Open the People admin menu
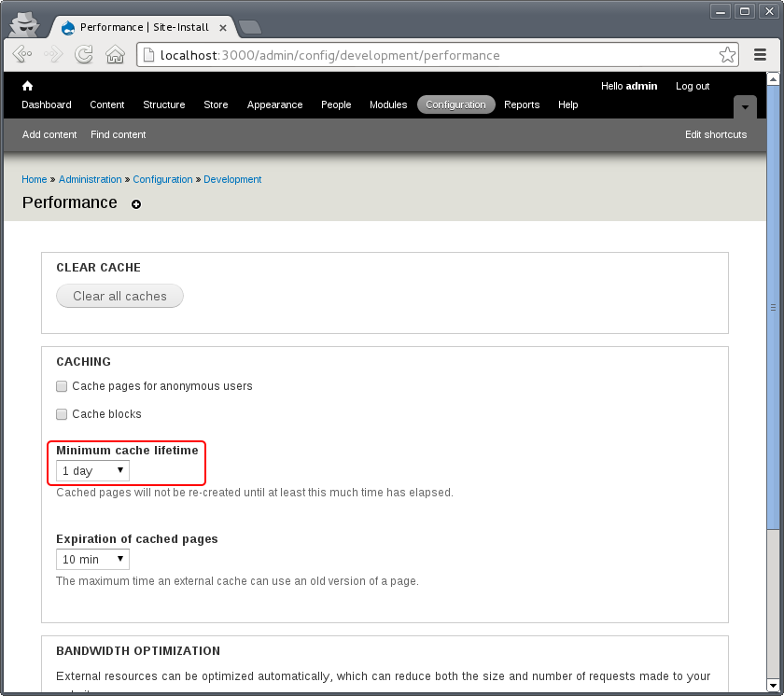The width and height of the screenshot is (784, 696). 336,104
